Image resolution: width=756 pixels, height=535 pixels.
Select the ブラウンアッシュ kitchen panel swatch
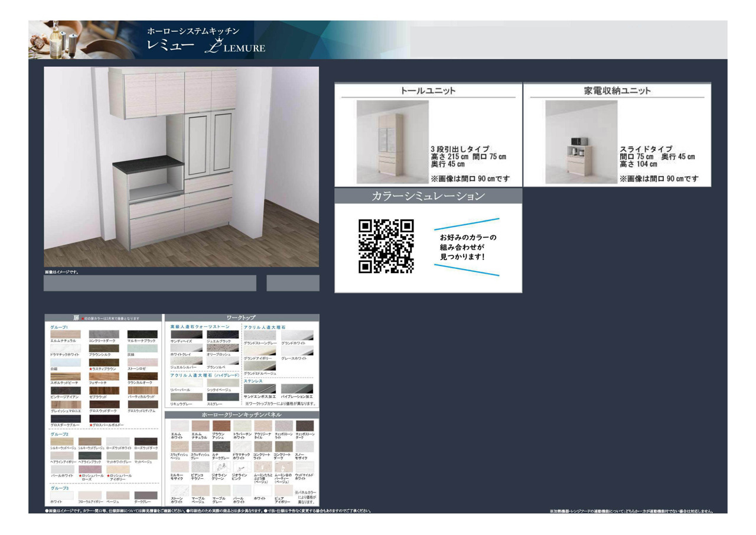point(221,426)
